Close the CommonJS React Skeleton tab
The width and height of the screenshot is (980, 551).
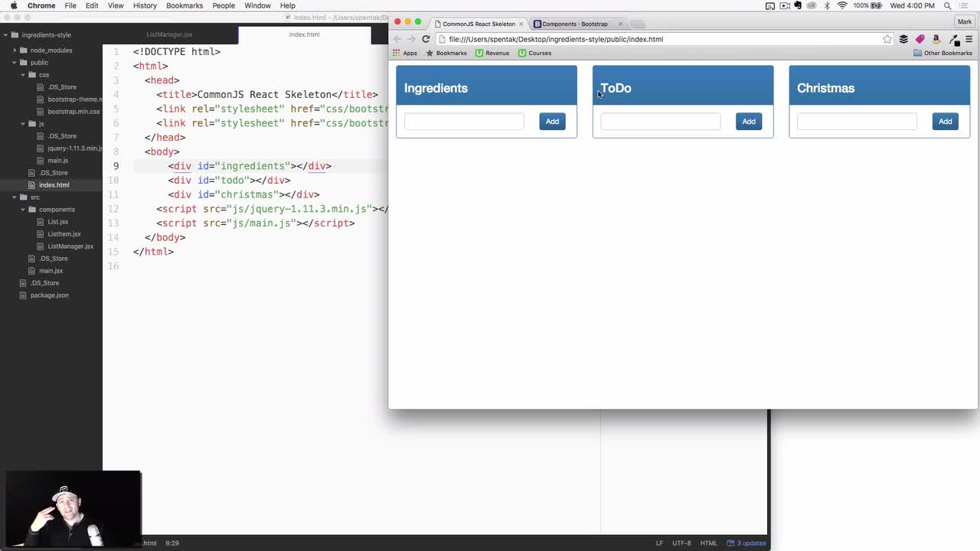521,24
